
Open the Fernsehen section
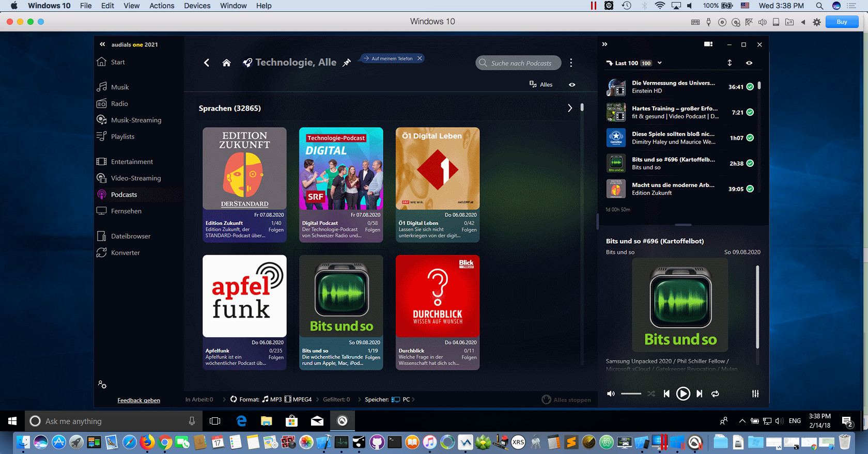pos(126,211)
